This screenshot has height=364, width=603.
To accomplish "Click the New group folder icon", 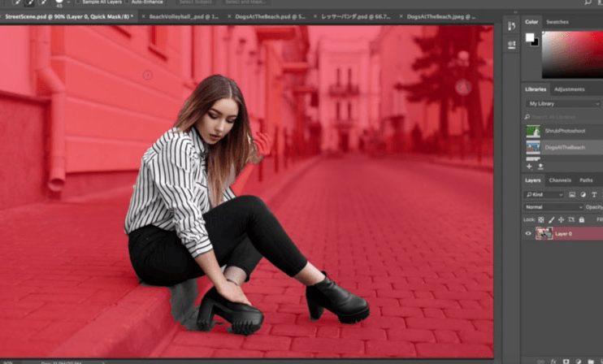I will pos(591,362).
